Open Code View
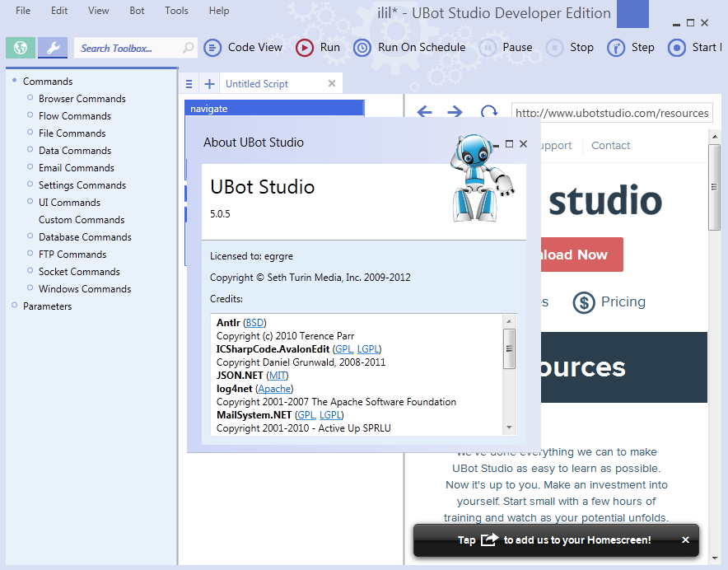Viewport: 728px width, 570px height. (x=243, y=47)
